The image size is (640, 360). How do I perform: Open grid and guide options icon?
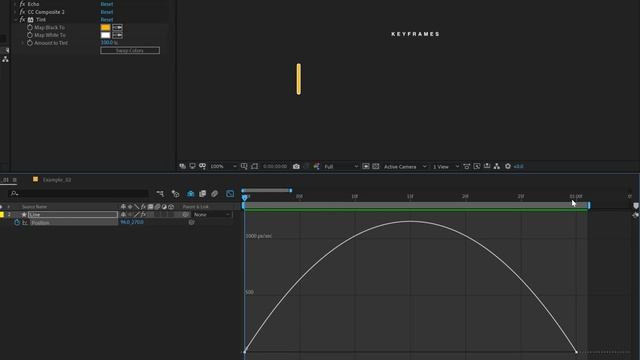(244, 166)
